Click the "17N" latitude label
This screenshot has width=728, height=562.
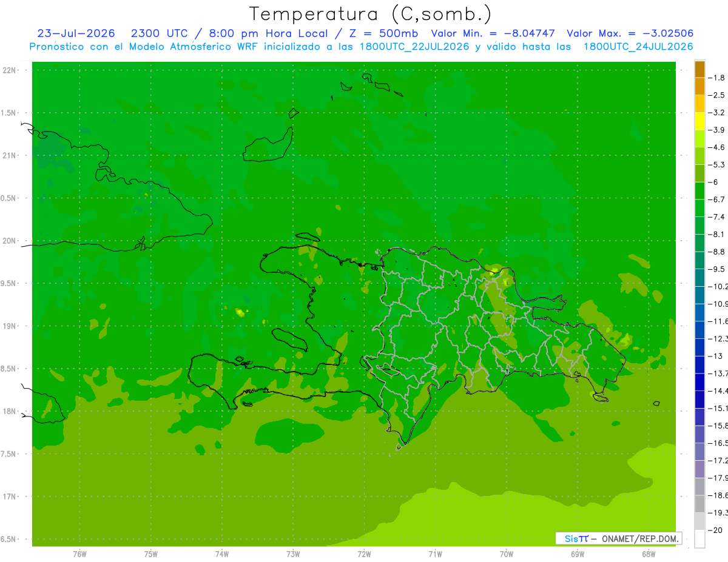click(10, 497)
